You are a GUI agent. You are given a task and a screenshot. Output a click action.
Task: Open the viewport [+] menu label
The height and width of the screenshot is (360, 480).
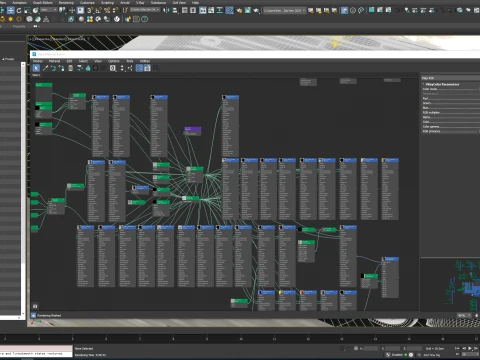(x=30, y=39)
